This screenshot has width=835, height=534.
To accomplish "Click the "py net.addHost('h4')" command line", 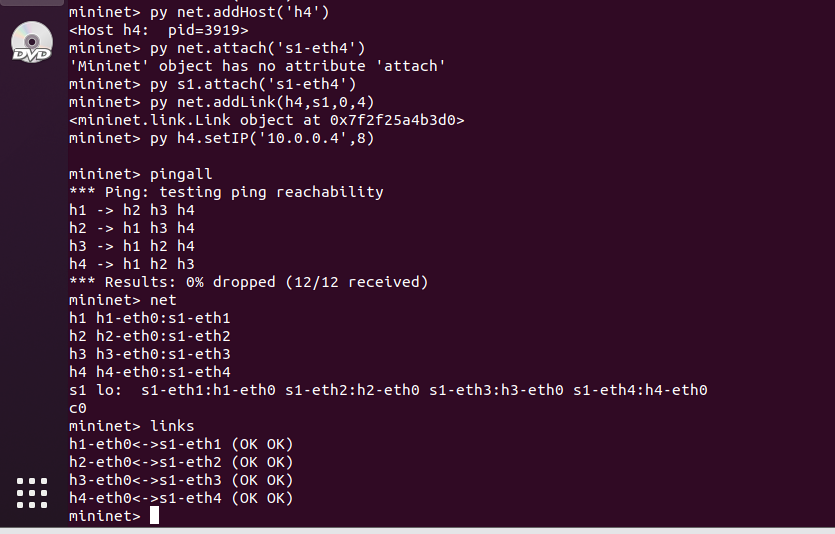I will tap(240, 12).
